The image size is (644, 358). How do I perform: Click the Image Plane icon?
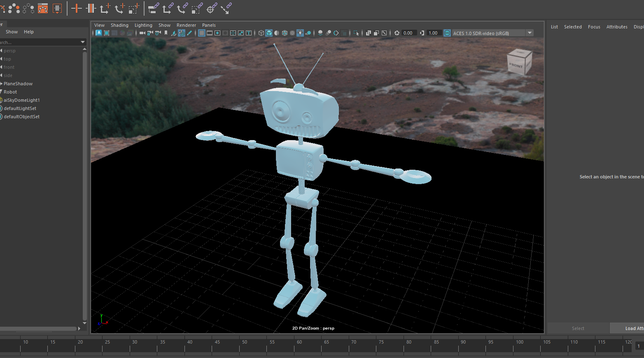point(173,33)
